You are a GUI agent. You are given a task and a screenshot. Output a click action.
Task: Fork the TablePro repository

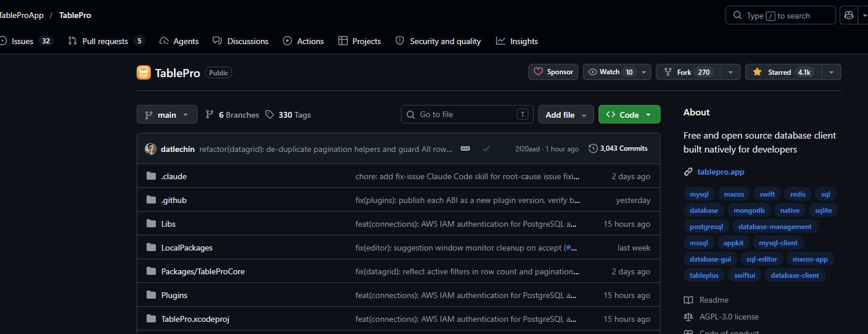(688, 72)
